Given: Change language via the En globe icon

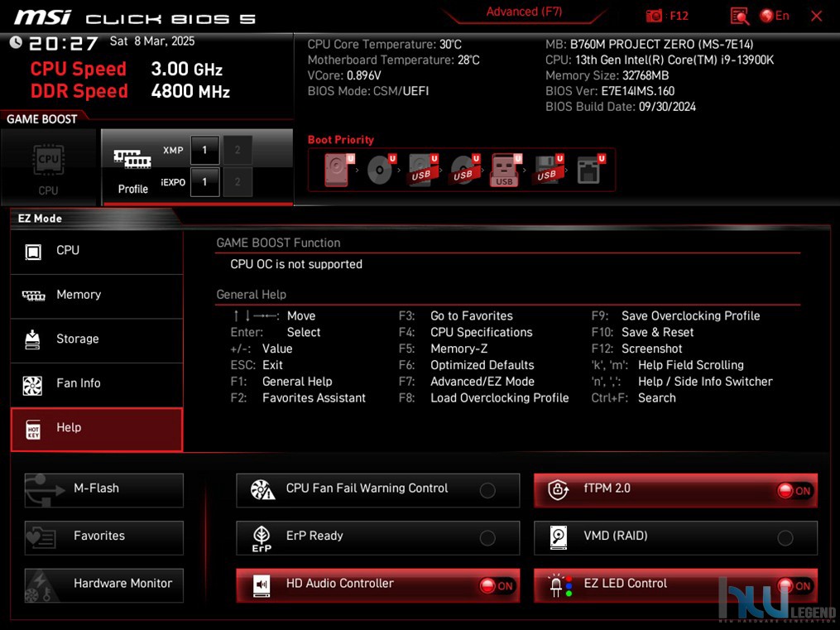Looking at the screenshot, I should [x=775, y=16].
